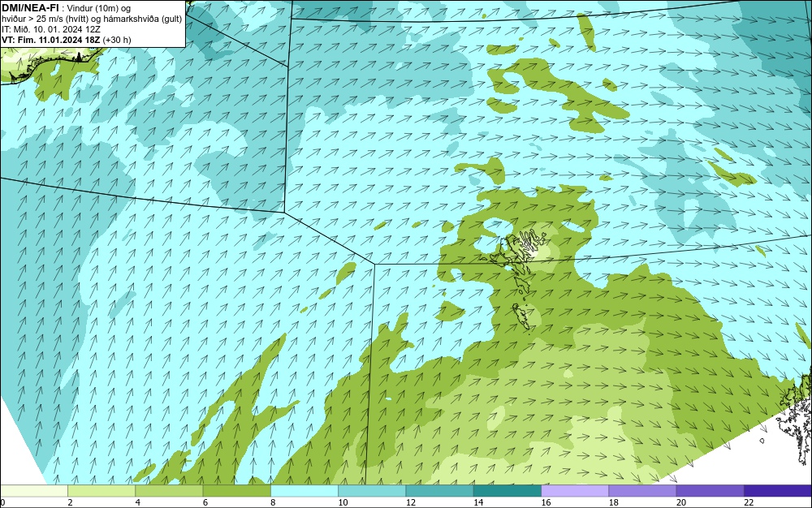Click the 18–20 m/s purple legend swatch
The image size is (812, 508).
(x=642, y=491)
